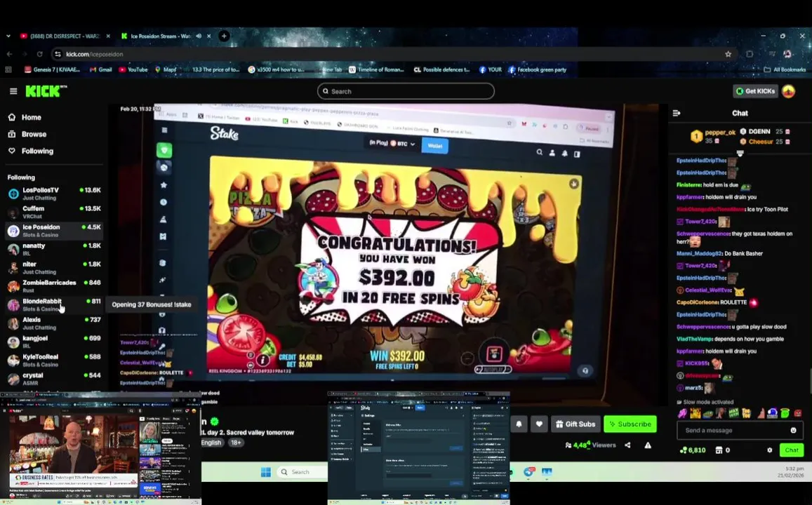Open Windows Start button on taskbar
Image resolution: width=812 pixels, height=505 pixels.
266,472
